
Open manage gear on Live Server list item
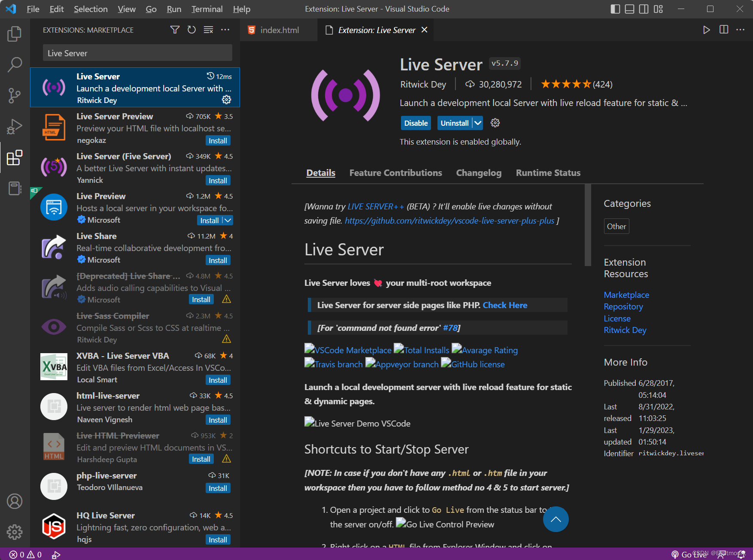point(226,100)
